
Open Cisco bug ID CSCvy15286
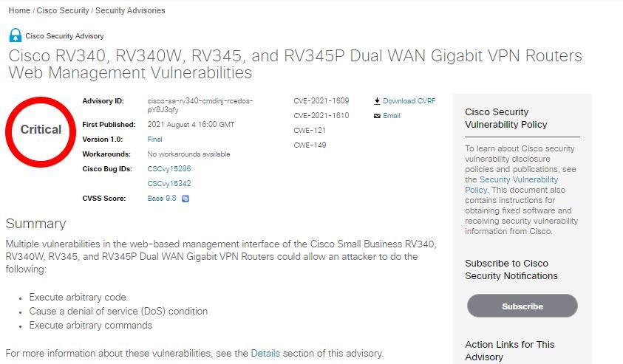coord(168,168)
